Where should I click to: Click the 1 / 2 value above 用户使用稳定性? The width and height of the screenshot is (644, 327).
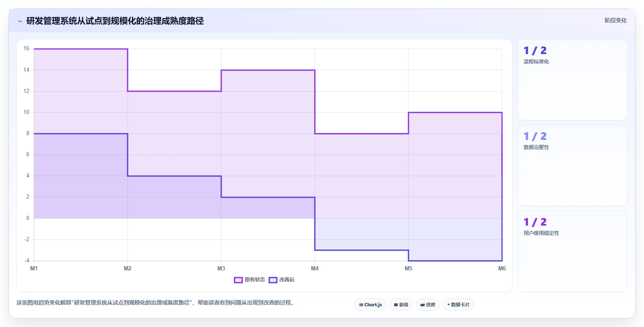pyautogui.click(x=535, y=222)
